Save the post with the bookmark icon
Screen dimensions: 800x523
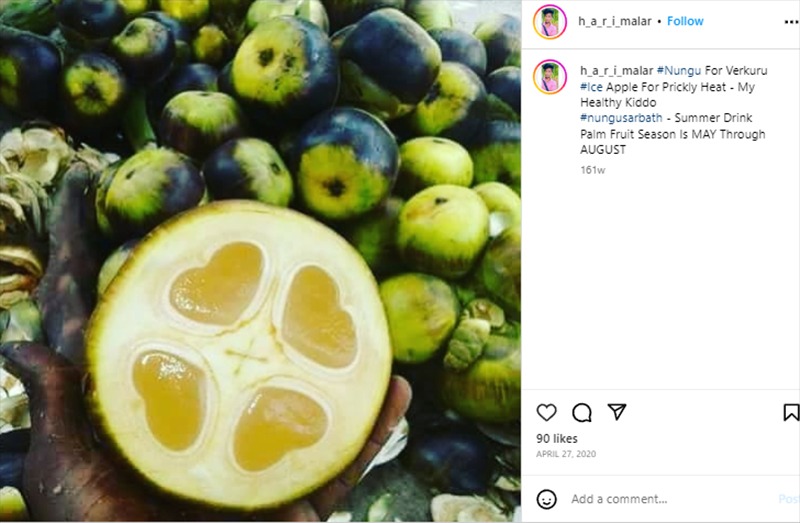point(790,412)
